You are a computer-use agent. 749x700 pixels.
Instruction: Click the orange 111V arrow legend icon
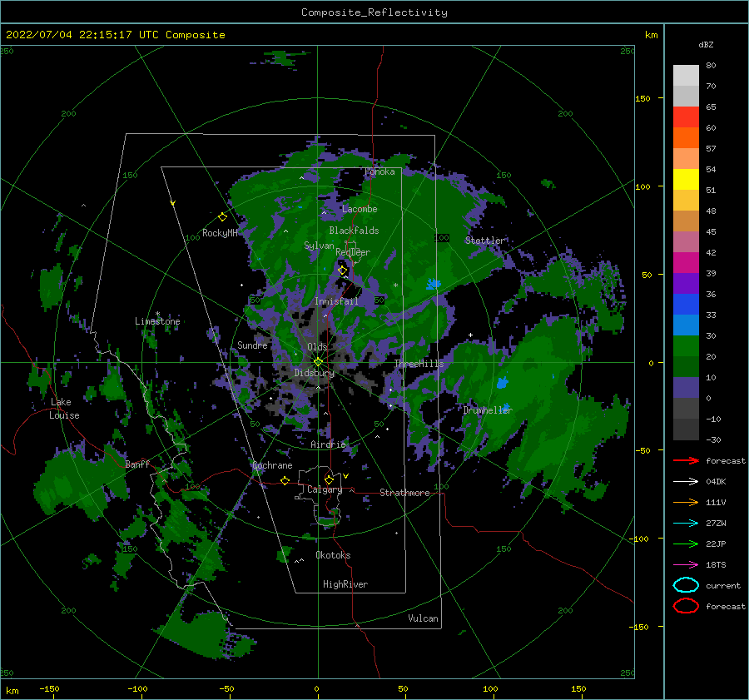(x=686, y=502)
